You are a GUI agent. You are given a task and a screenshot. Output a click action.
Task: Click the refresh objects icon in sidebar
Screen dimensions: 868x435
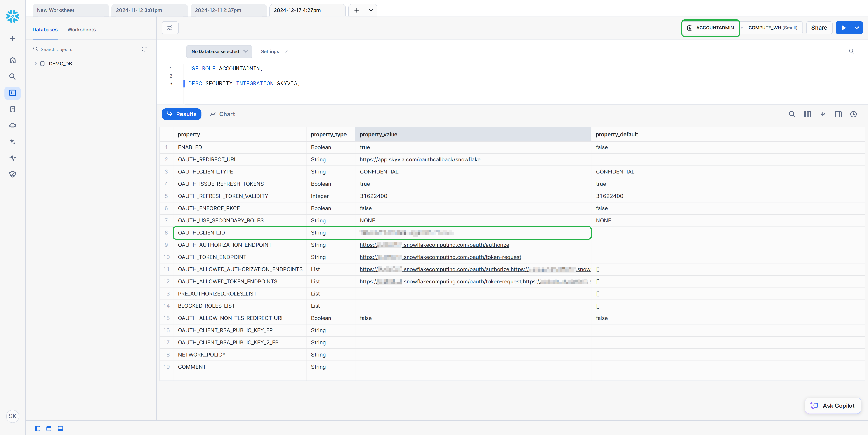coord(144,49)
